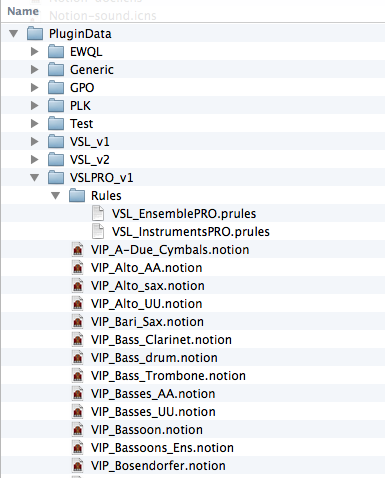Click the VSL_v2 folder icon

click(x=56, y=159)
